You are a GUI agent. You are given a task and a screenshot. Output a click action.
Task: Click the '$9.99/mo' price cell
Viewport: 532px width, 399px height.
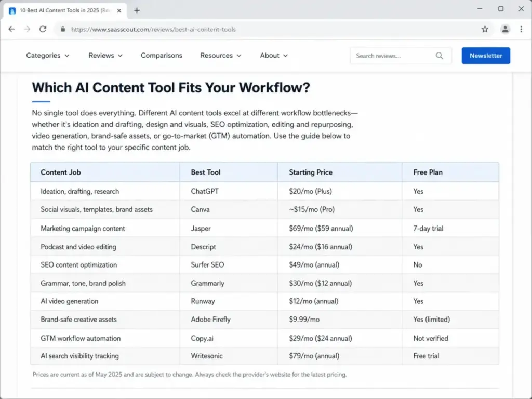[x=340, y=320]
